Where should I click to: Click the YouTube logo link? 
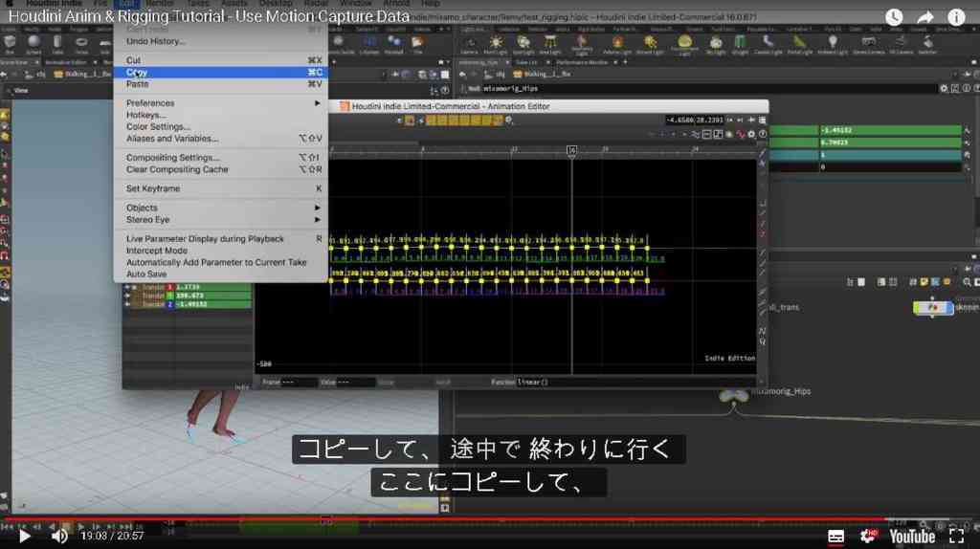912,536
